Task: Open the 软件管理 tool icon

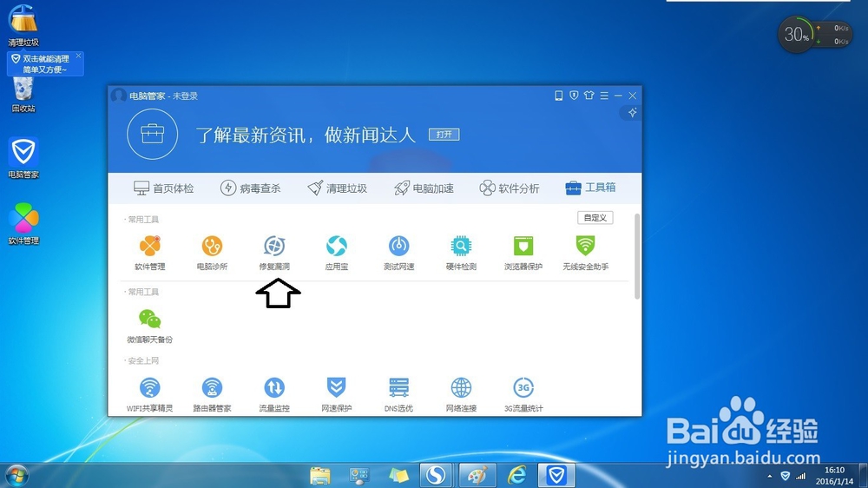Action: [x=149, y=246]
